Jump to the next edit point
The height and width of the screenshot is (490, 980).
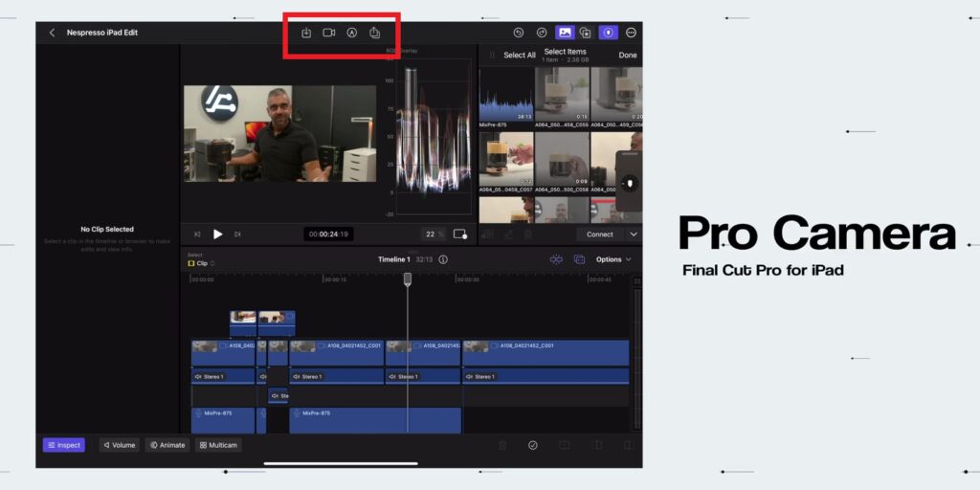(237, 234)
